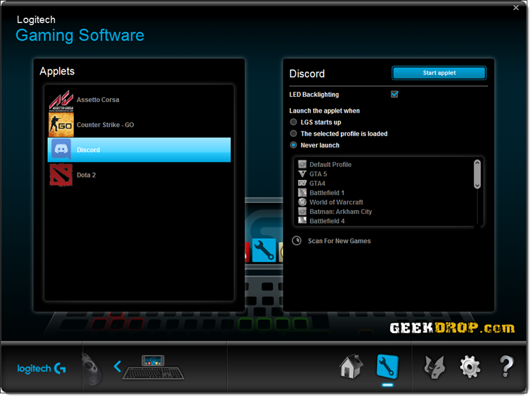Choose Default Profile in profile list
This screenshot has height=398, width=532.
tap(330, 164)
